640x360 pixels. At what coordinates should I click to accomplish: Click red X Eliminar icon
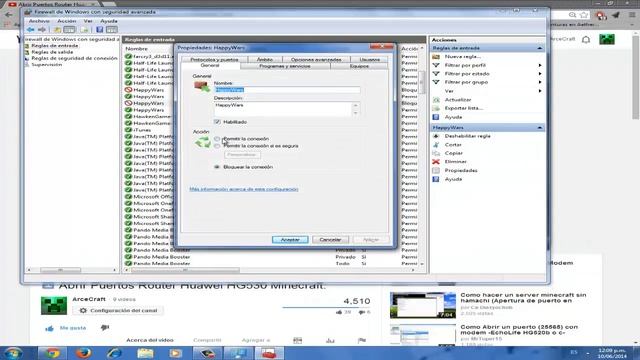[x=436, y=162]
